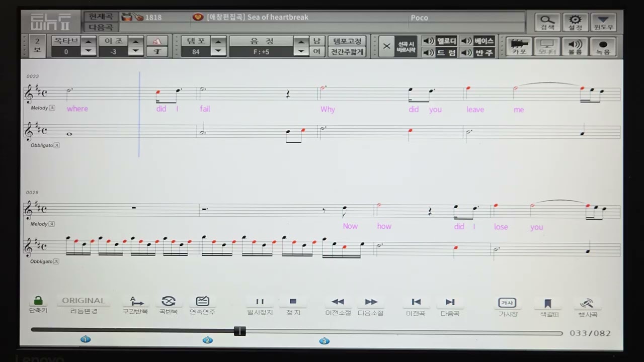Open 설정 settings gear
The image size is (644, 362).
coord(575,23)
